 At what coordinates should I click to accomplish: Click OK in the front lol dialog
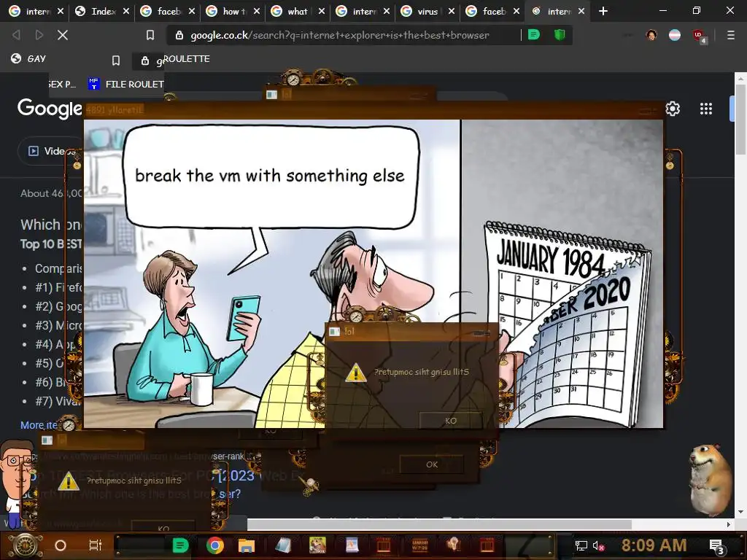(450, 421)
